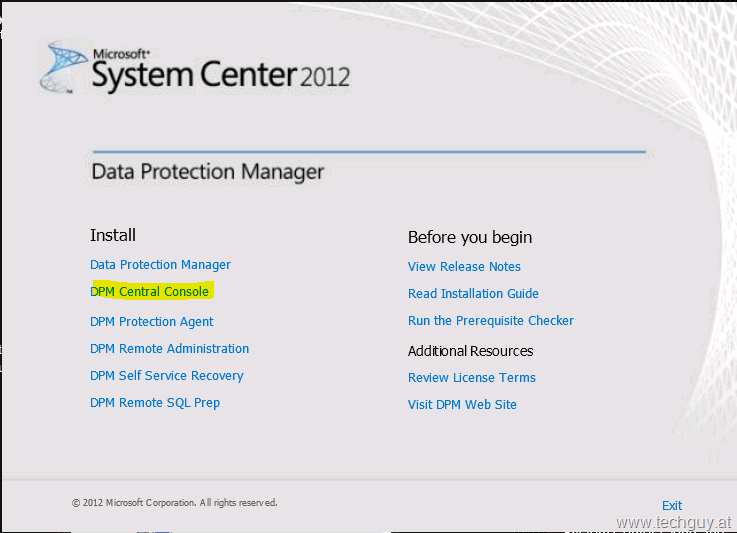Image resolution: width=737 pixels, height=533 pixels.
Task: Review License Terms
Action: pyautogui.click(x=471, y=377)
